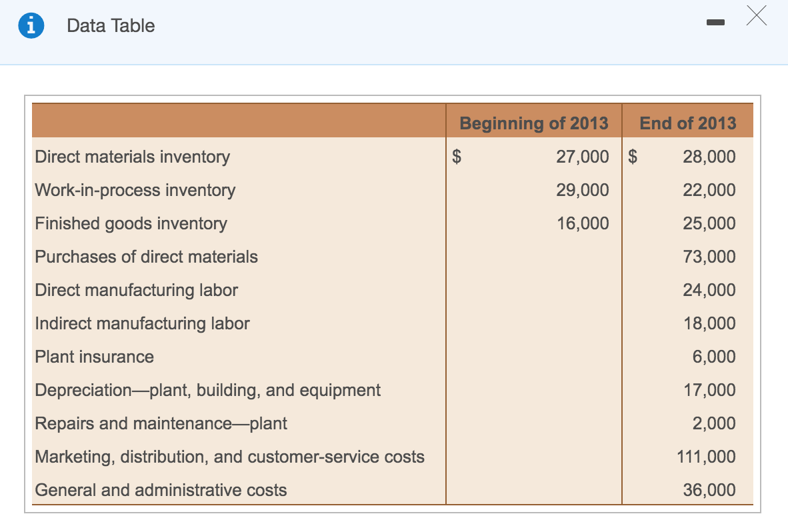
Task: Select the Indirect manufacturing labor row
Action: click(x=142, y=323)
